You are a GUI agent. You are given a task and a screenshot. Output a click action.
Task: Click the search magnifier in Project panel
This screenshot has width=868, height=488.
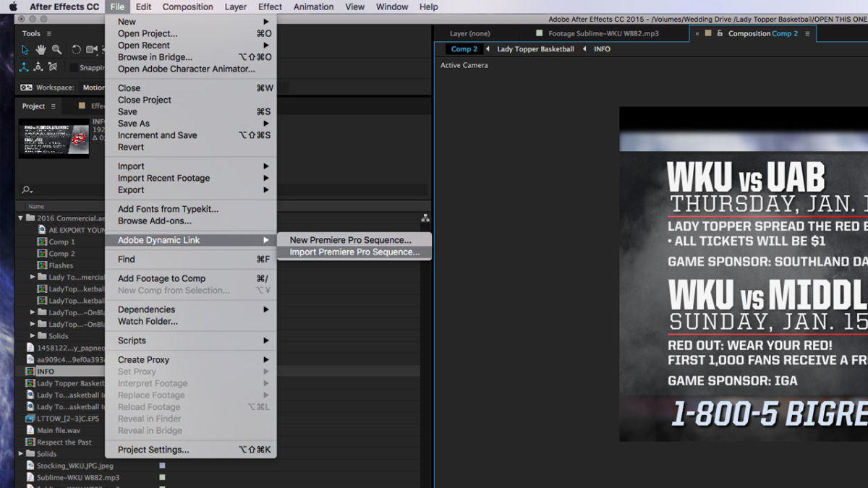click(x=27, y=190)
